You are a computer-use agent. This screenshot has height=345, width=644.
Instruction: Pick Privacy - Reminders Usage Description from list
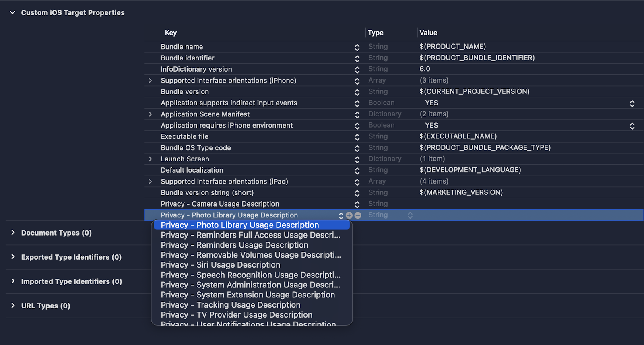pos(234,245)
